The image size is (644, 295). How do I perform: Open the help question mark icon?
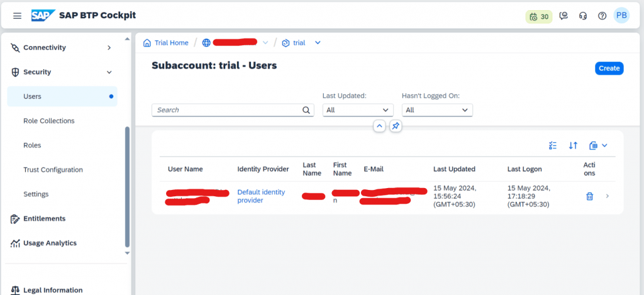tap(602, 16)
